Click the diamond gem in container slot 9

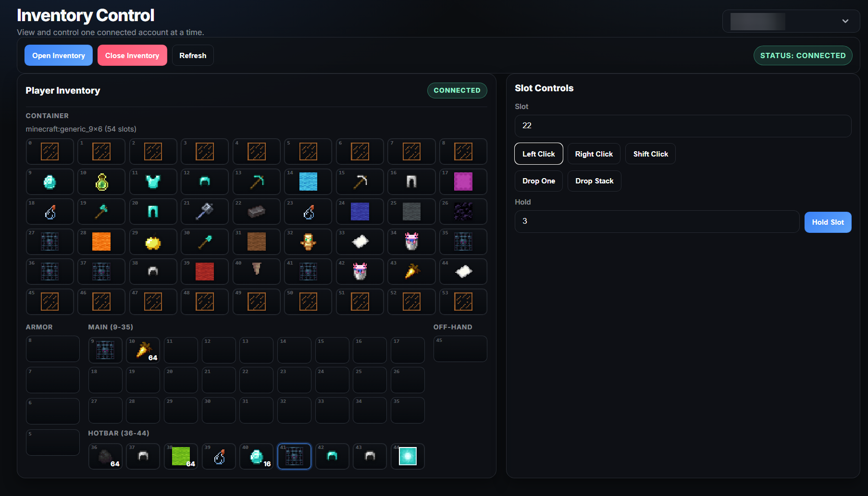pos(50,182)
